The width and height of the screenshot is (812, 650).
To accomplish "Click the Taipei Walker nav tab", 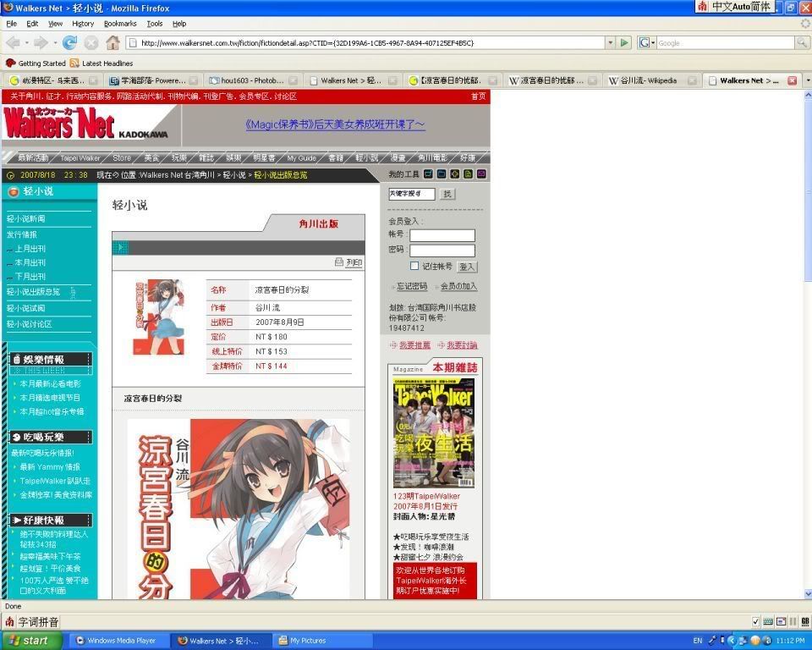I will [80, 158].
